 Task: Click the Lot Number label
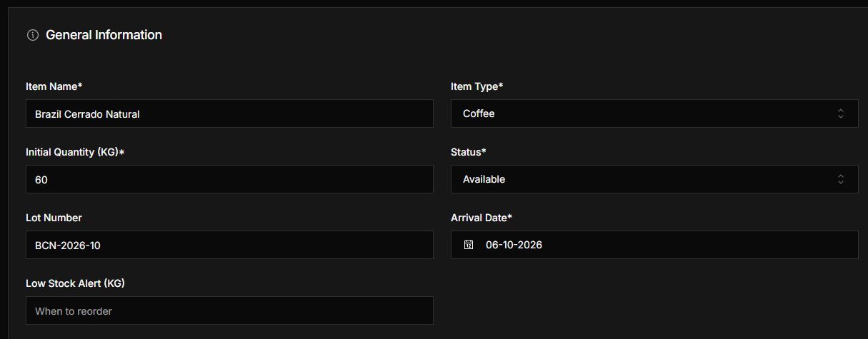tap(54, 218)
